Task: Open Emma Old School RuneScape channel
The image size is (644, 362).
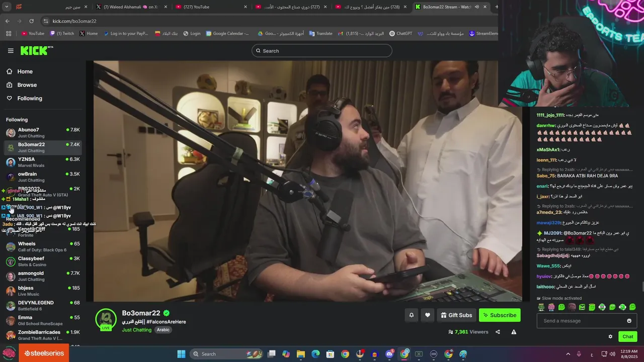Action: click(43, 320)
